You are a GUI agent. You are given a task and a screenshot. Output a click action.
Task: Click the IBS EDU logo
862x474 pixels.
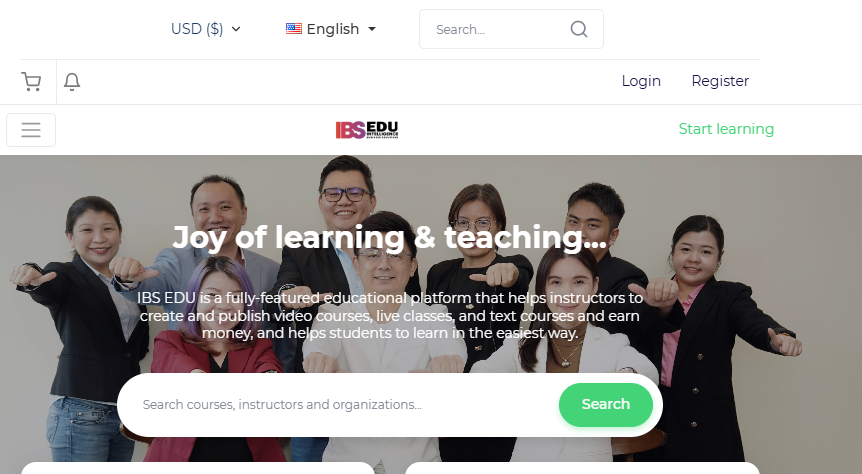367,130
